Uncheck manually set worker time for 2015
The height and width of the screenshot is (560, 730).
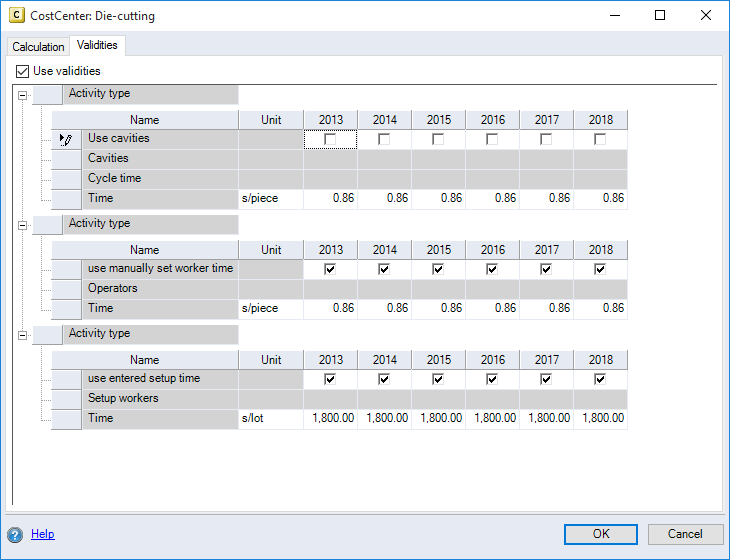439,269
